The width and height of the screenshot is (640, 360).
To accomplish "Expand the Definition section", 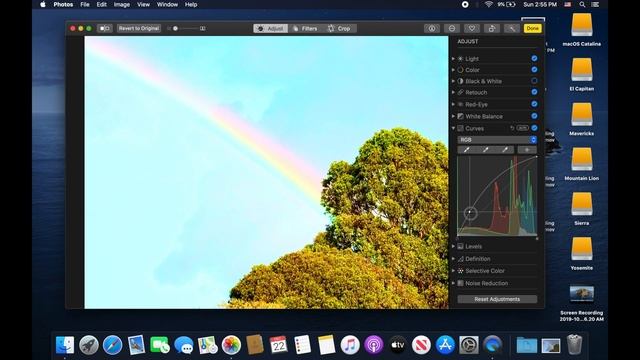I will click(453, 258).
